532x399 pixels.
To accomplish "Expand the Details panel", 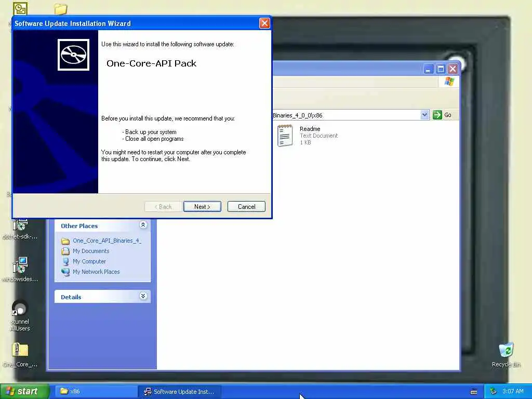I will tap(143, 296).
